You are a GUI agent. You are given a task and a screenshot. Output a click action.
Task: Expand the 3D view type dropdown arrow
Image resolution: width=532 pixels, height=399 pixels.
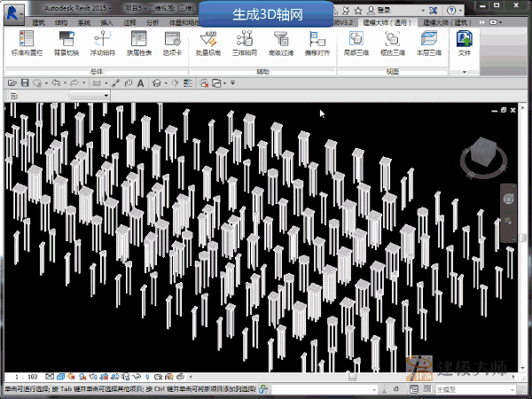166,82
